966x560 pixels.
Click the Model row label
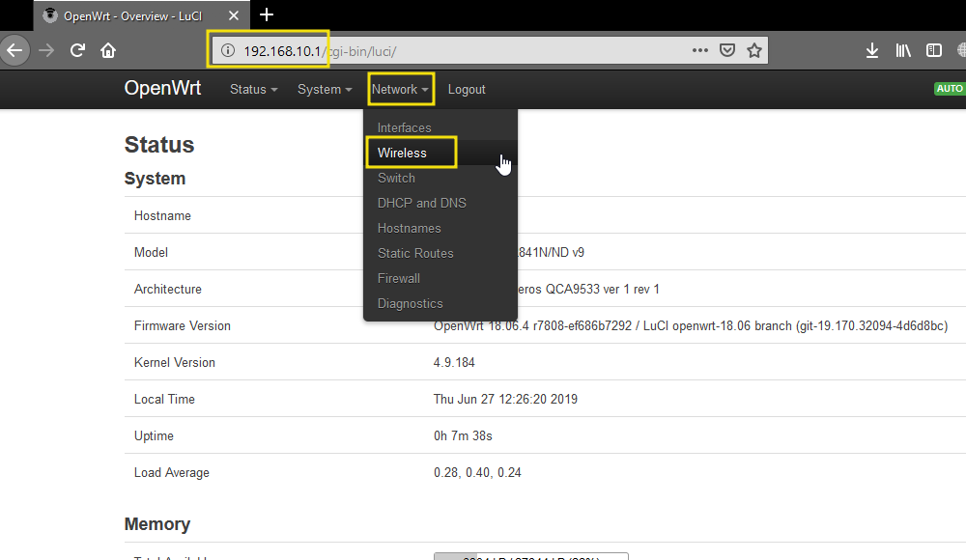tap(151, 253)
